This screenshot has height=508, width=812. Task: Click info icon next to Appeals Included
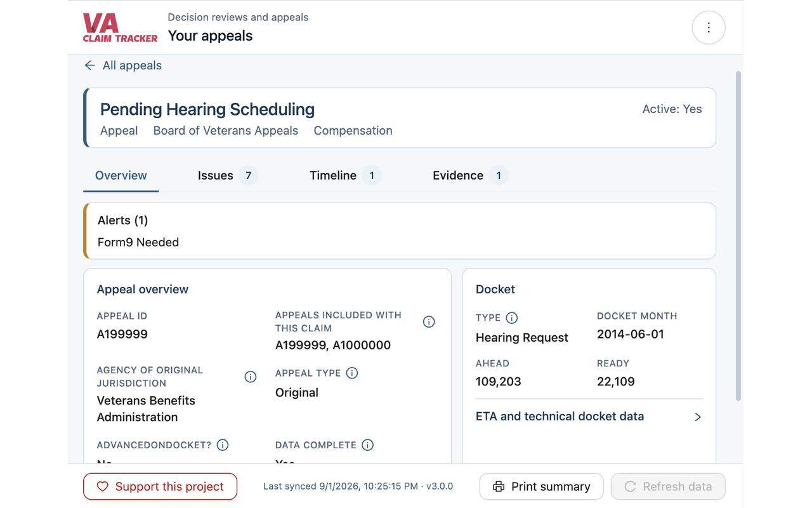click(x=429, y=322)
